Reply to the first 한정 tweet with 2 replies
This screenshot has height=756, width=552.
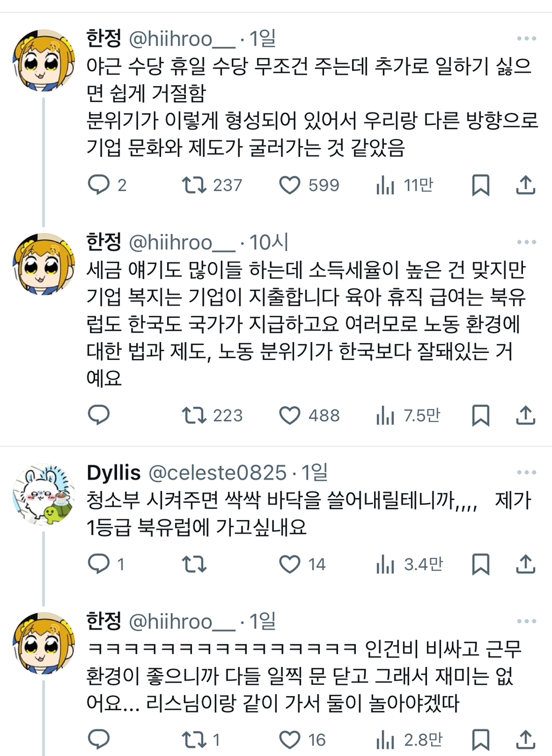[x=99, y=185]
